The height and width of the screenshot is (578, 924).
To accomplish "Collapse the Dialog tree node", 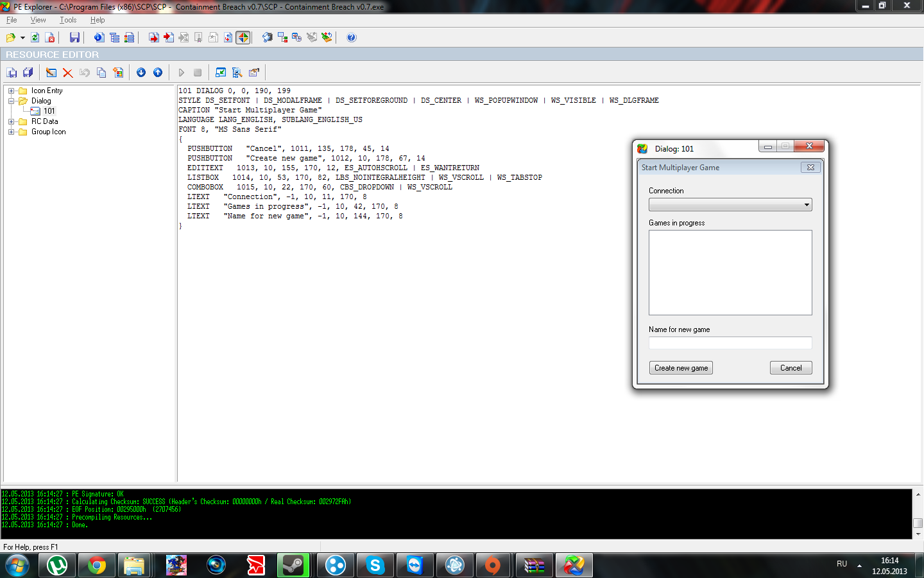I will tap(11, 101).
